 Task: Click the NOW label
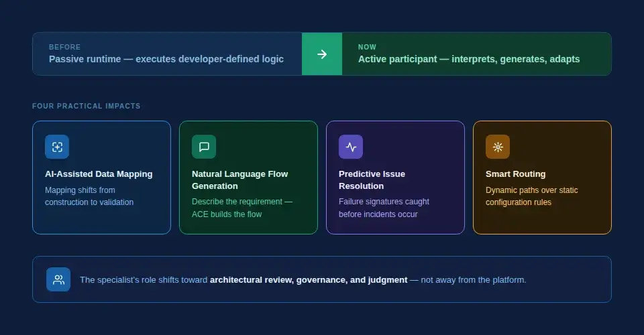click(367, 47)
